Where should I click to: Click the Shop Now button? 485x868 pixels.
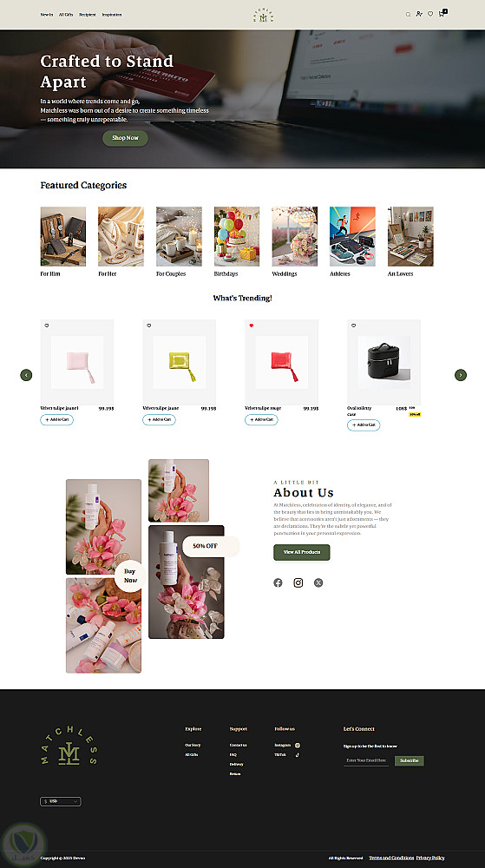tap(125, 138)
